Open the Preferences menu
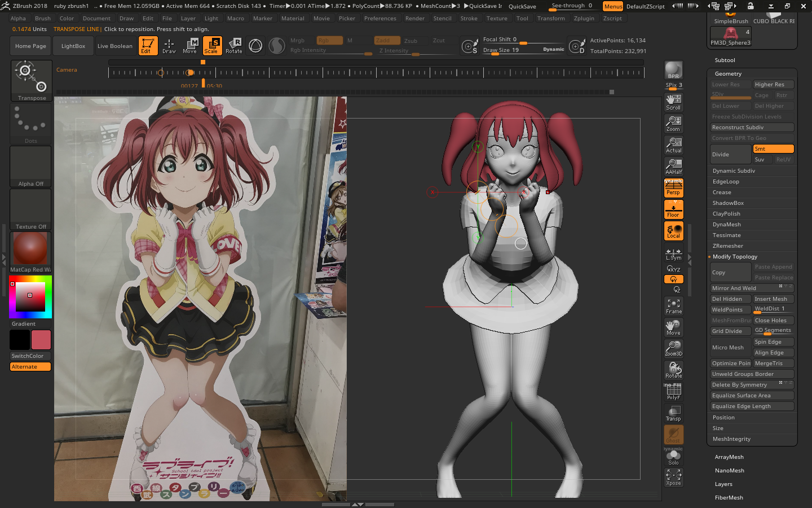 click(380, 19)
